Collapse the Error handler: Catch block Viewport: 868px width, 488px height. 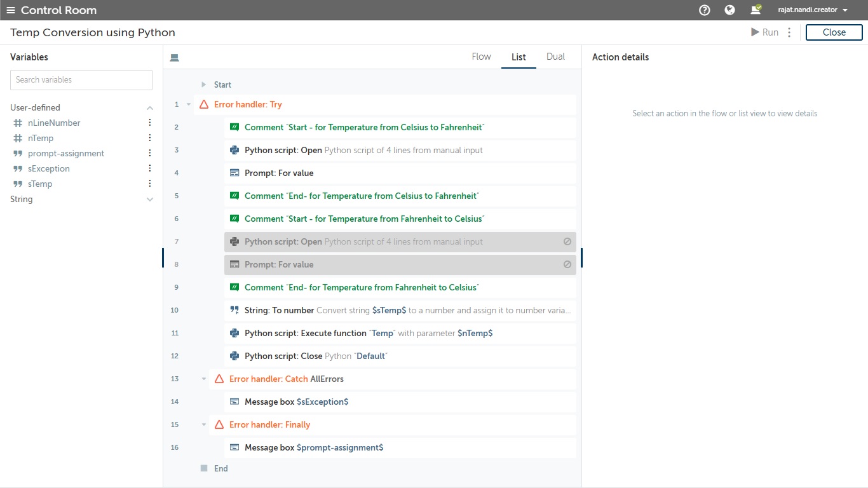point(204,379)
